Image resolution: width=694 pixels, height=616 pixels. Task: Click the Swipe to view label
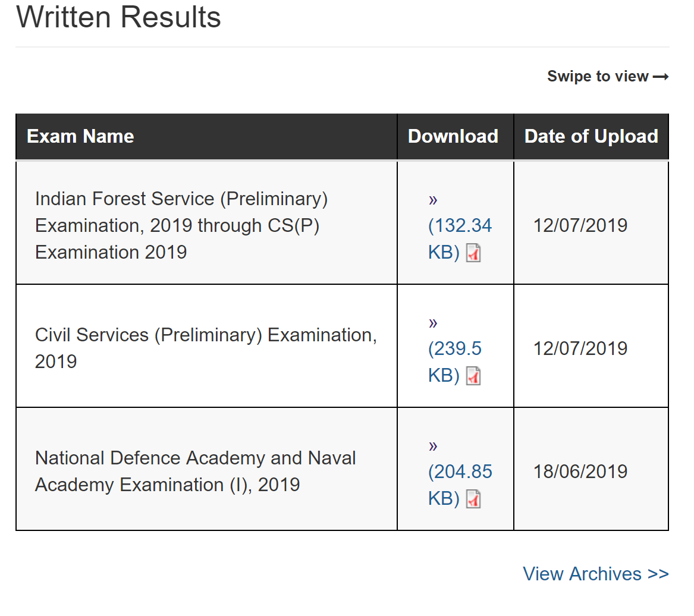click(x=598, y=77)
